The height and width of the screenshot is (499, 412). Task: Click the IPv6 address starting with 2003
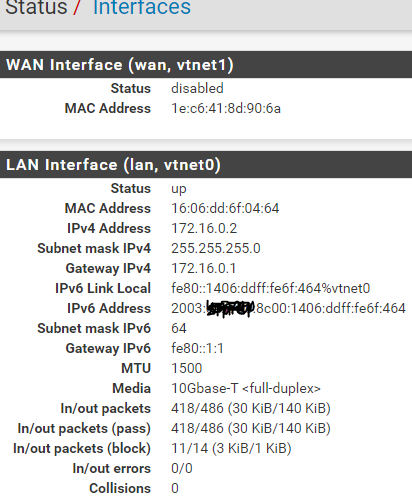tap(288, 308)
